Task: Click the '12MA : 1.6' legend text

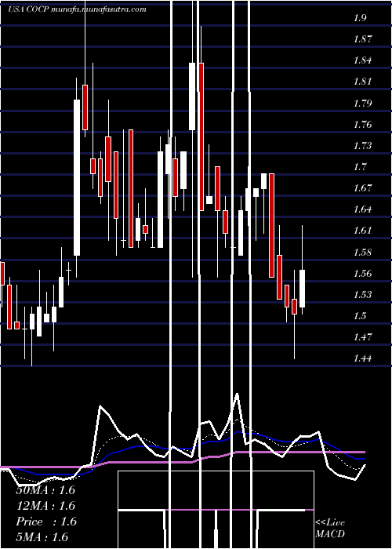Action: [x=45, y=506]
